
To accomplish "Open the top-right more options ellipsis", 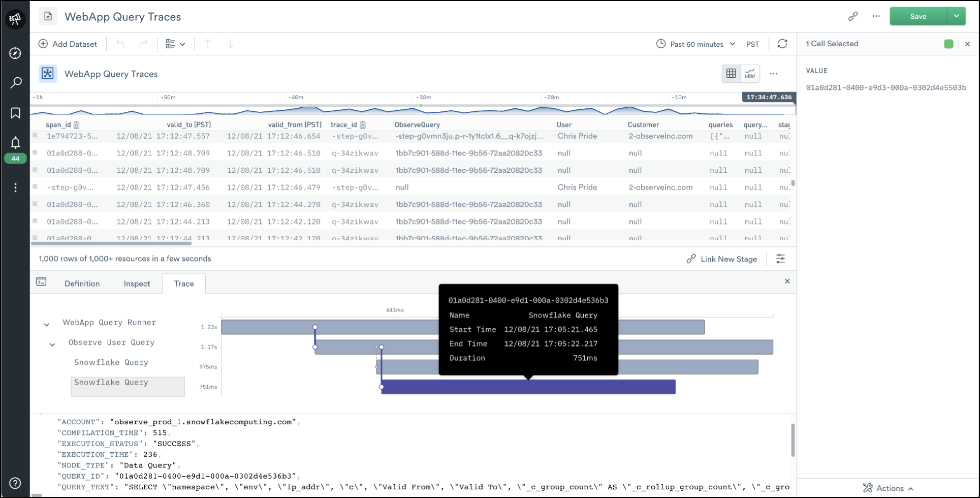I will click(876, 16).
